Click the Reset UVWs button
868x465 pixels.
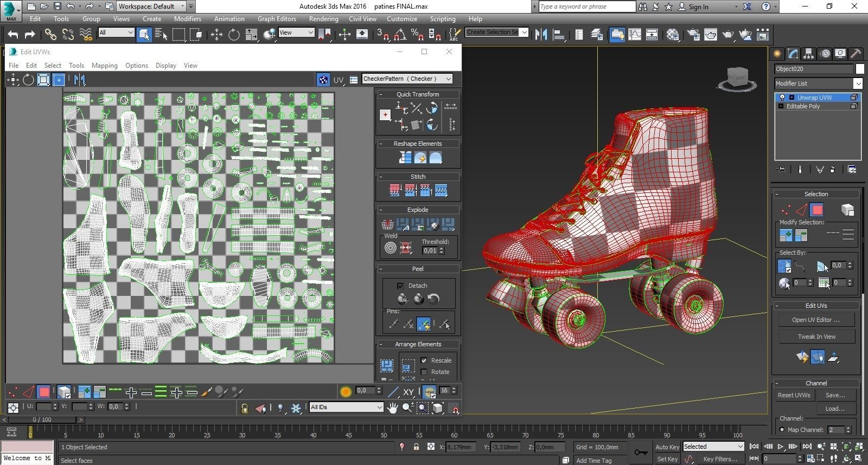tap(794, 395)
